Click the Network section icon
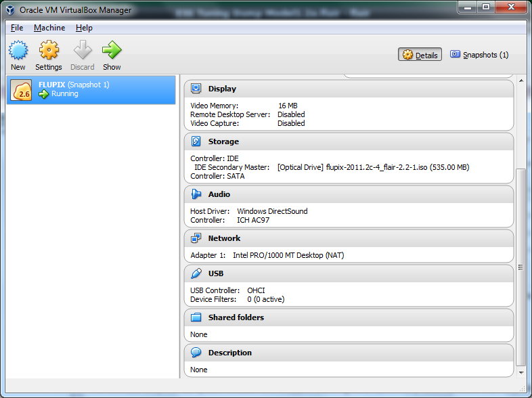The image size is (532, 398). tap(196, 238)
